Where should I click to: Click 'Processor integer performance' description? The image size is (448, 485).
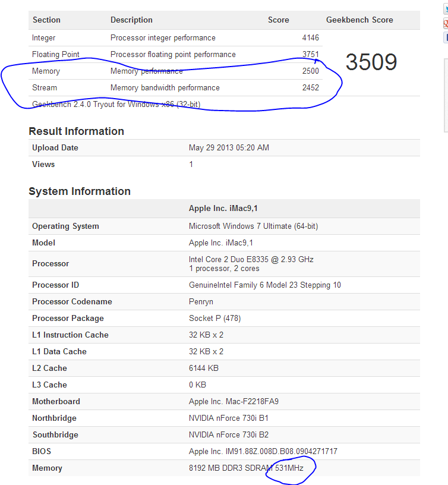(163, 37)
